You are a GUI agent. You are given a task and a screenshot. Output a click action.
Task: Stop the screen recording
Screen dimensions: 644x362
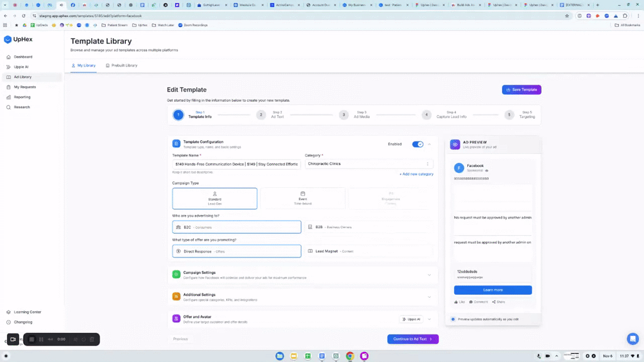[x=31, y=339]
